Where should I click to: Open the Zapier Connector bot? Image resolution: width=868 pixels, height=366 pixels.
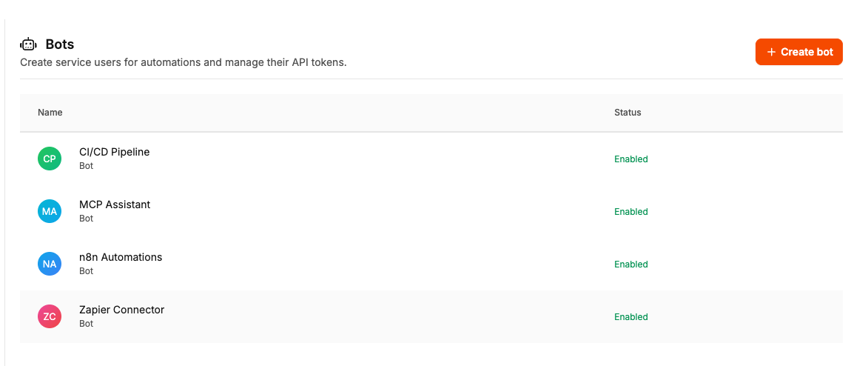click(121, 310)
